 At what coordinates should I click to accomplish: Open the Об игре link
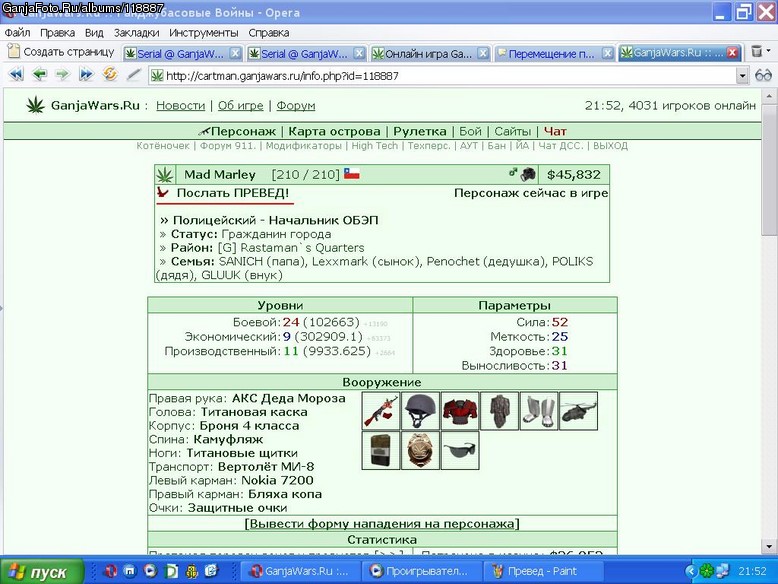241,105
